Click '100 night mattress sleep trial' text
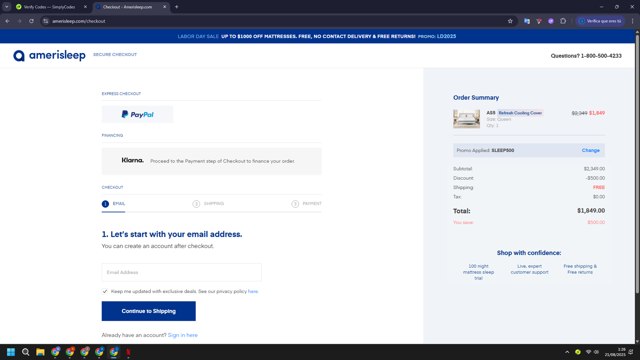This screenshot has height=360, width=640. pos(478,272)
